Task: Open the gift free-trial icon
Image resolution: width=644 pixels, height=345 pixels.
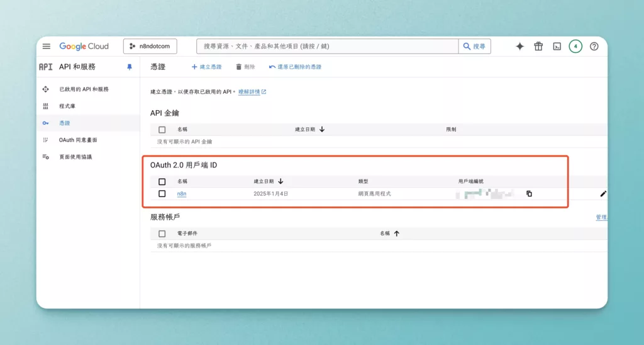Action: [x=538, y=47]
